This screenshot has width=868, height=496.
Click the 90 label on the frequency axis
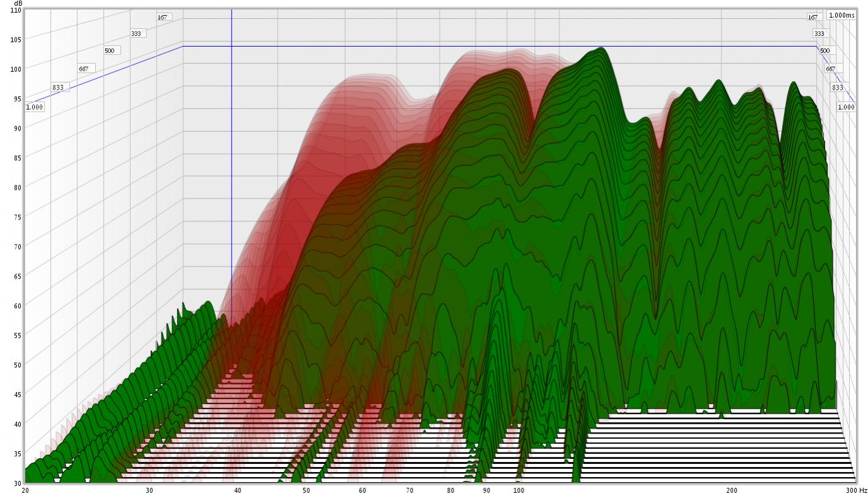coord(486,490)
